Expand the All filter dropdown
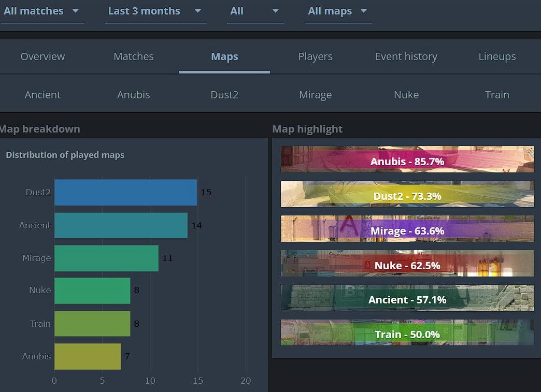The width and height of the screenshot is (541, 392). click(255, 11)
